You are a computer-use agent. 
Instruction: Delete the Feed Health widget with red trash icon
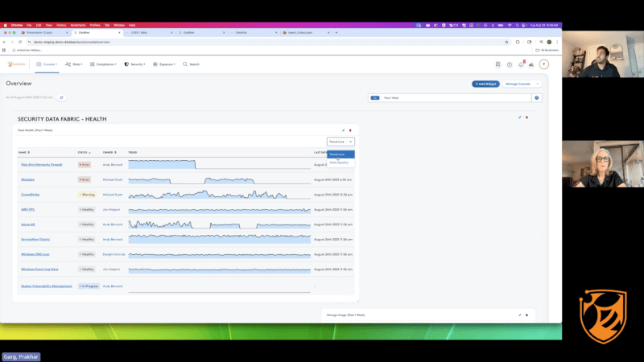pyautogui.click(x=350, y=130)
